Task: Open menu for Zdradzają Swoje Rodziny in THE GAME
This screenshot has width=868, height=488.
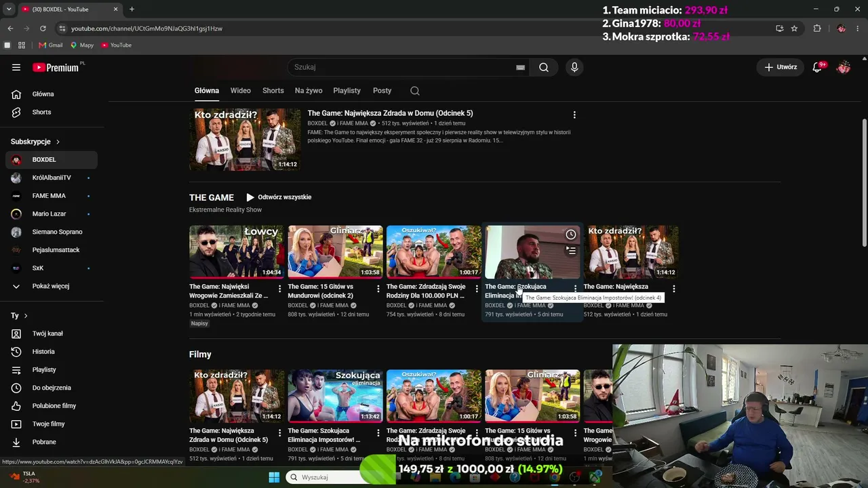Action: pos(477,289)
